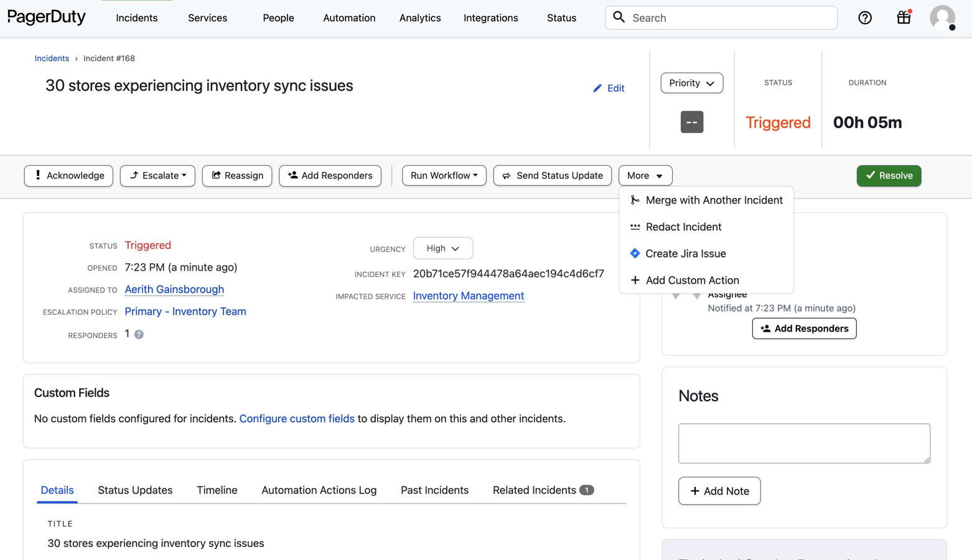The height and width of the screenshot is (560, 972).
Task: Expand the Escalate dropdown button
Action: point(157,176)
